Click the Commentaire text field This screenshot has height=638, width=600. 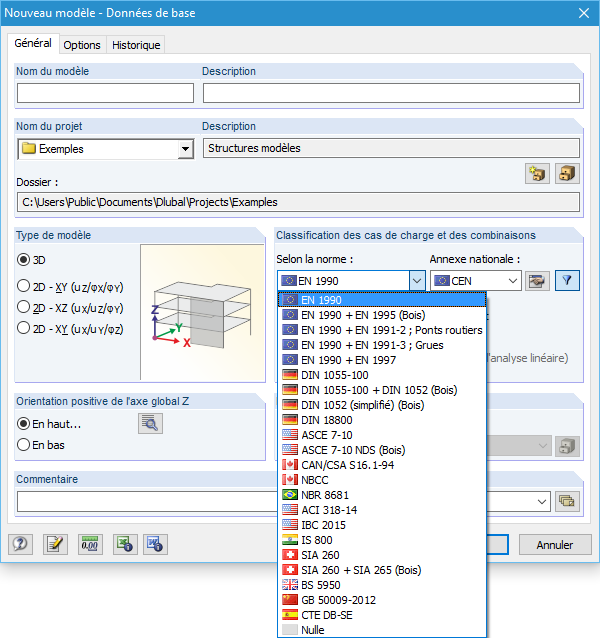click(146, 501)
